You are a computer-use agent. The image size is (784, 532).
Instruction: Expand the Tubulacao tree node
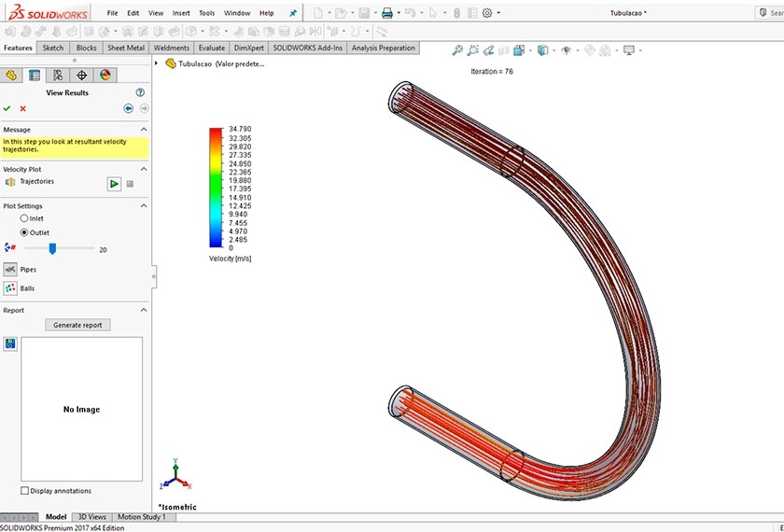[x=158, y=63]
